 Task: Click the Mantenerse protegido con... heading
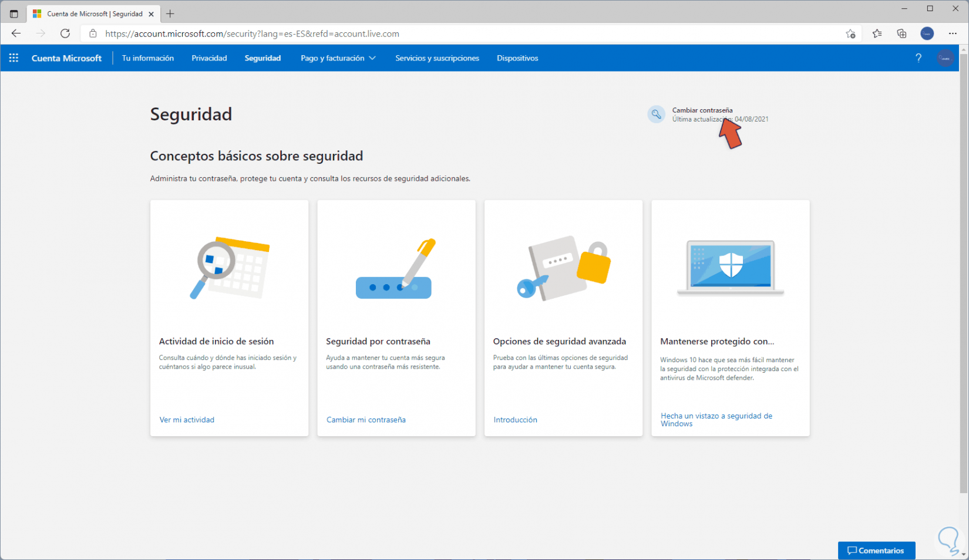(717, 341)
